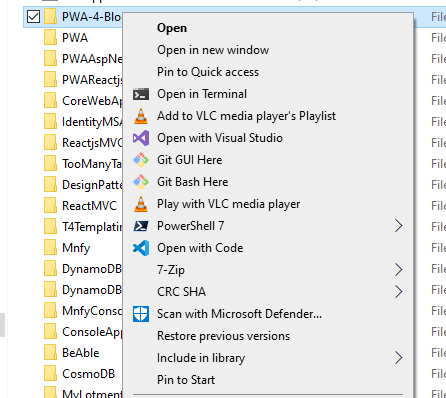Click the Open in Terminal icon
446x398 pixels.
[x=141, y=94]
